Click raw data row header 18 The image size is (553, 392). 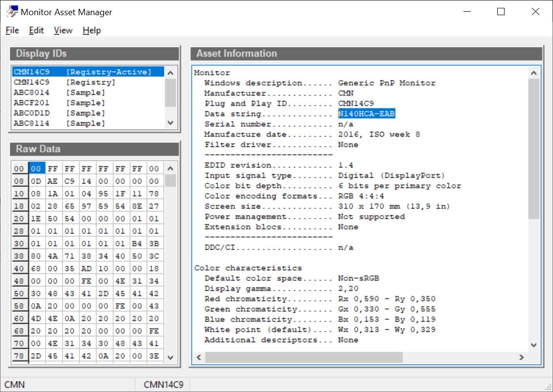coord(19,206)
